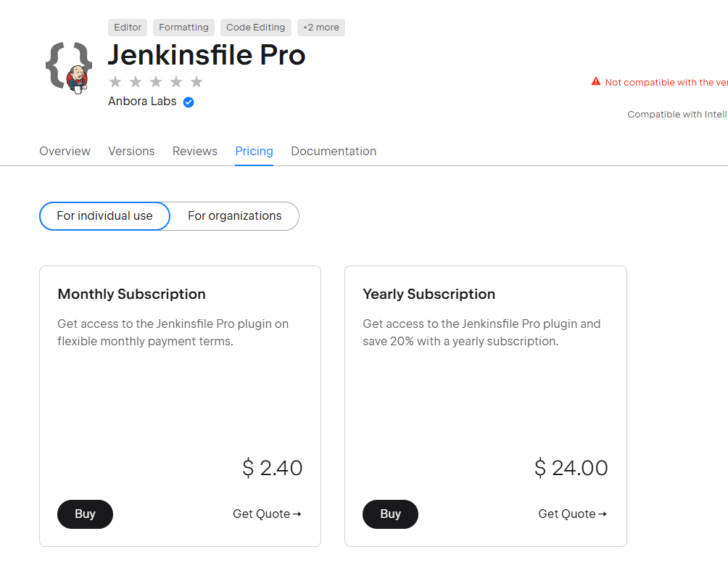Get Quote for Yearly Subscription
728x568 pixels.
572,514
